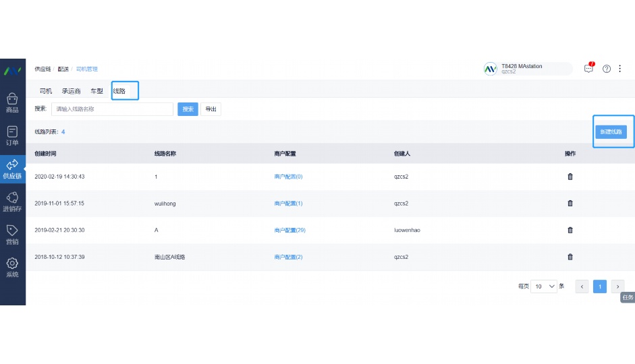The height and width of the screenshot is (364, 635).
Task: Click the help question mark icon
Action: (x=607, y=69)
